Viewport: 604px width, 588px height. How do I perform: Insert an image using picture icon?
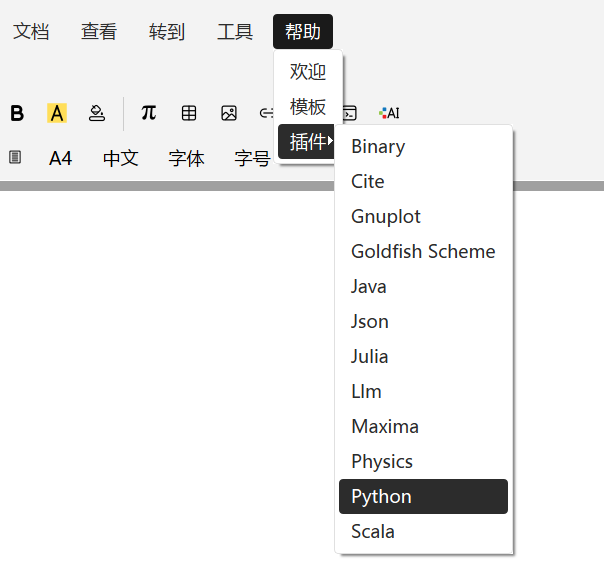pyautogui.click(x=229, y=113)
